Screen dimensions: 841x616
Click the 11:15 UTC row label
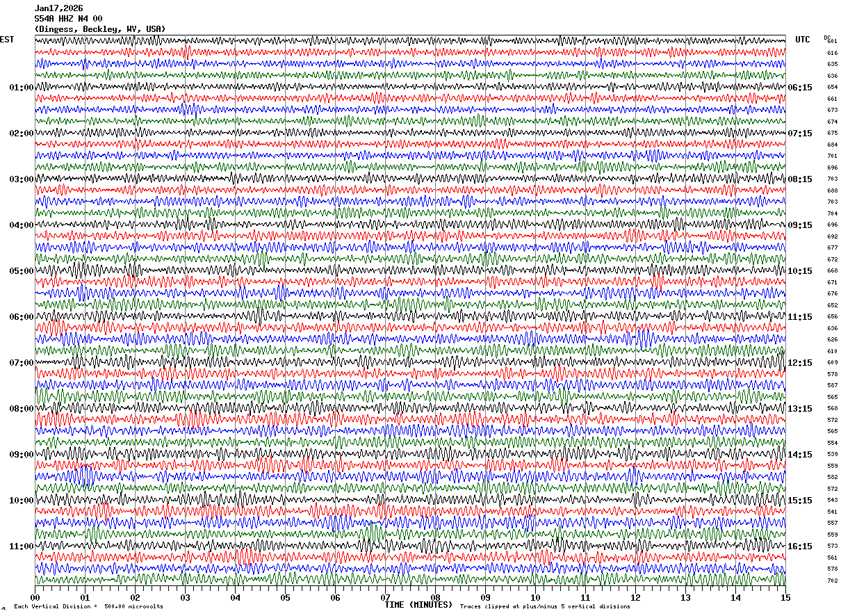pyautogui.click(x=800, y=317)
